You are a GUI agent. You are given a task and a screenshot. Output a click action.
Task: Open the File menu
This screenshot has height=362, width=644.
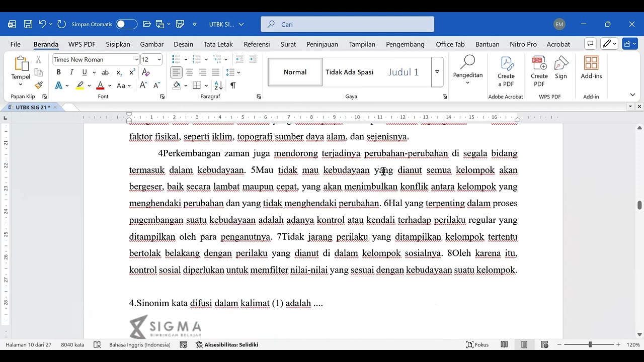[15, 44]
